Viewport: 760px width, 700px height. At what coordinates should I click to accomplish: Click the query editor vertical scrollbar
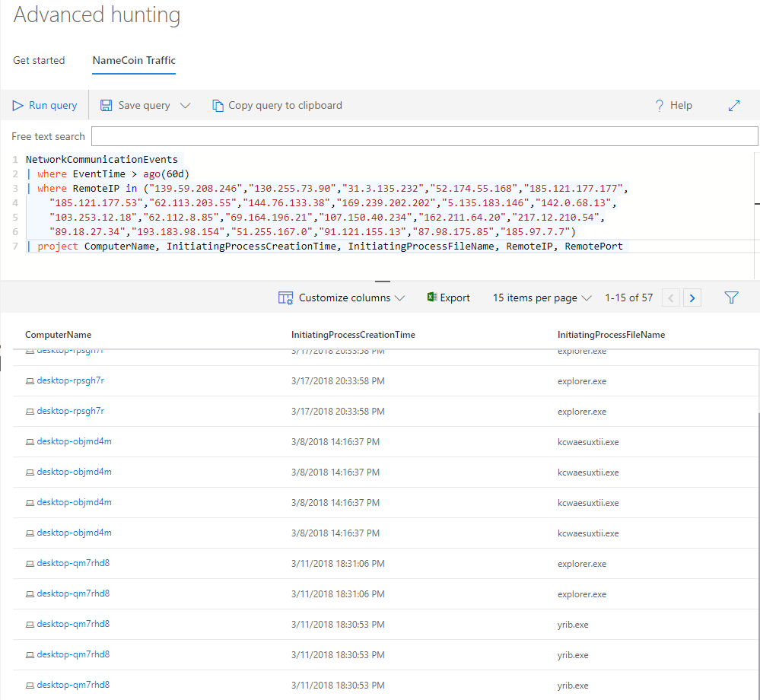[757, 215]
